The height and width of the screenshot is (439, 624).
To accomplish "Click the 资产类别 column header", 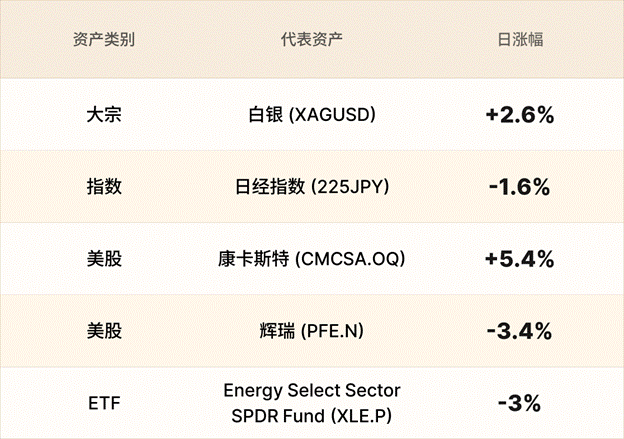I will (x=104, y=41).
